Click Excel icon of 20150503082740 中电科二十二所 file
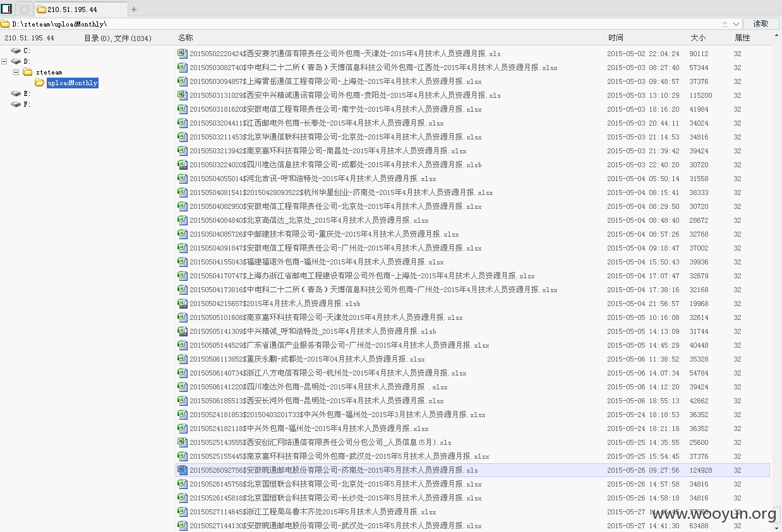The height and width of the screenshot is (532, 782). (183, 68)
